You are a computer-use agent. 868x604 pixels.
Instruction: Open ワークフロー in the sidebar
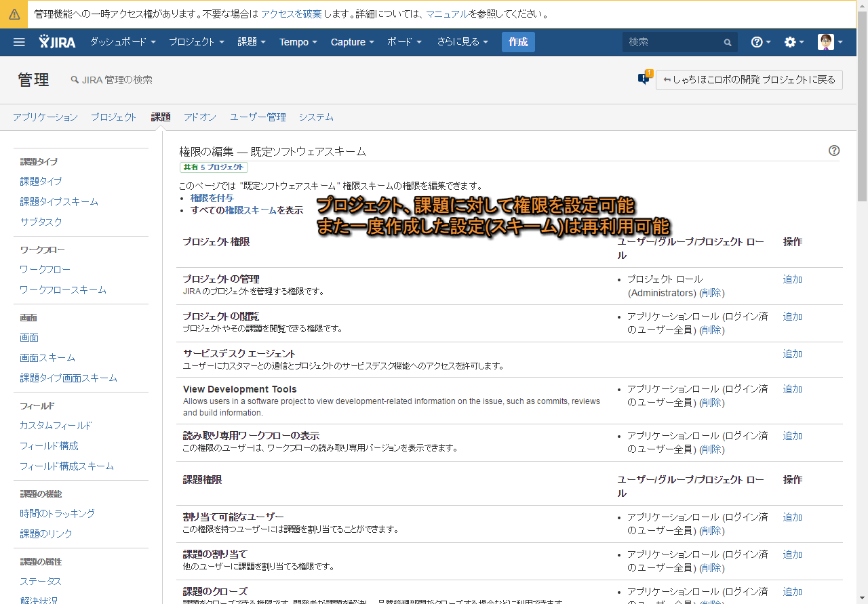tap(45, 269)
